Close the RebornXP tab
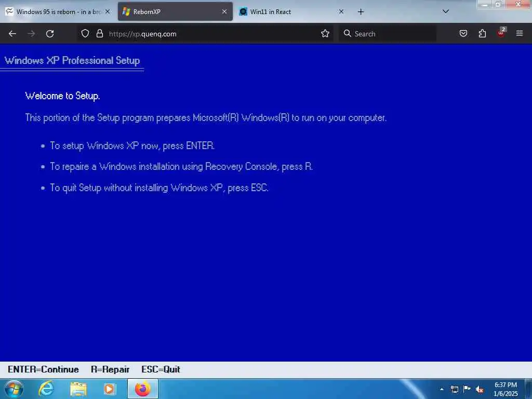Viewport: 532px width, 399px height. 224,11
